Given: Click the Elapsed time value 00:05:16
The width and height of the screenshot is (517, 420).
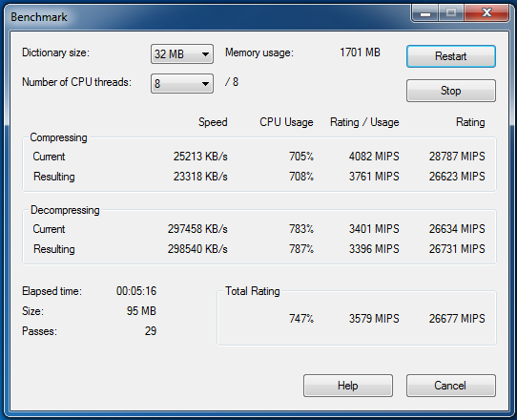Looking at the screenshot, I should (136, 291).
